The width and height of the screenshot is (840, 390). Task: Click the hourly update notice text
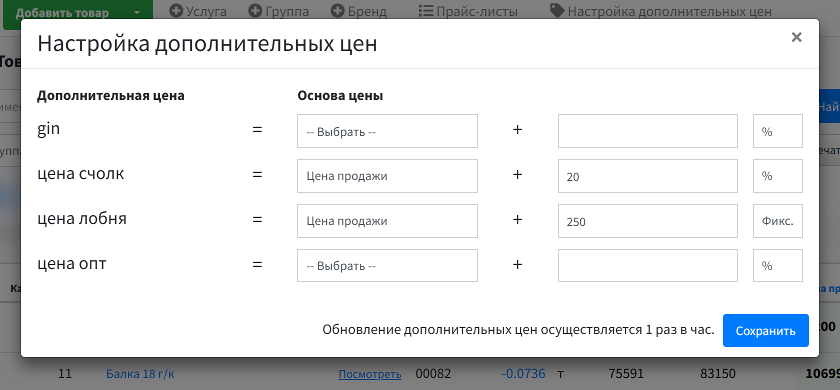click(x=518, y=330)
